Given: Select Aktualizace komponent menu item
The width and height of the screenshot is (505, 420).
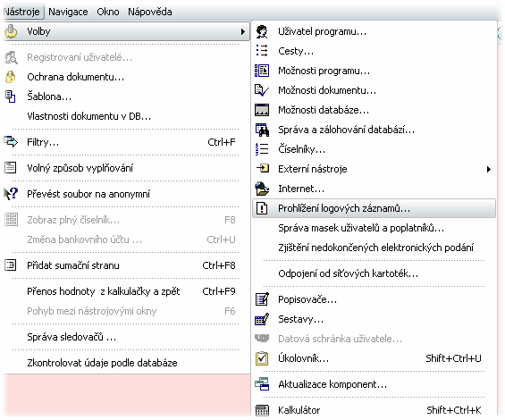Looking at the screenshot, I should coord(374,384).
